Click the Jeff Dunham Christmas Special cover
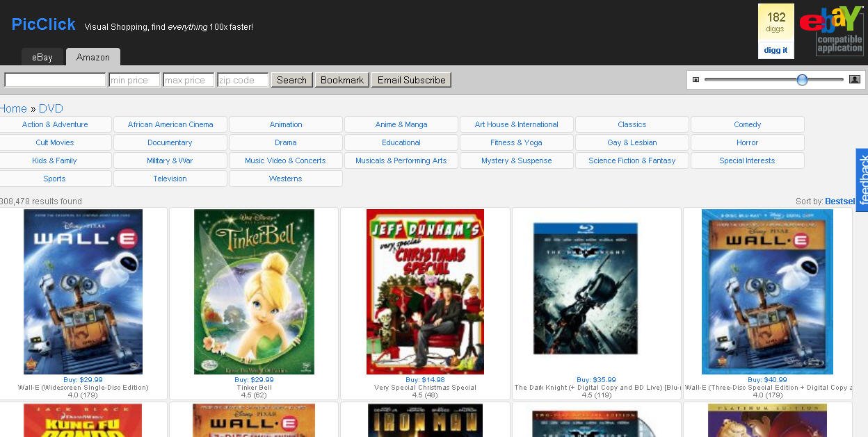 425,292
